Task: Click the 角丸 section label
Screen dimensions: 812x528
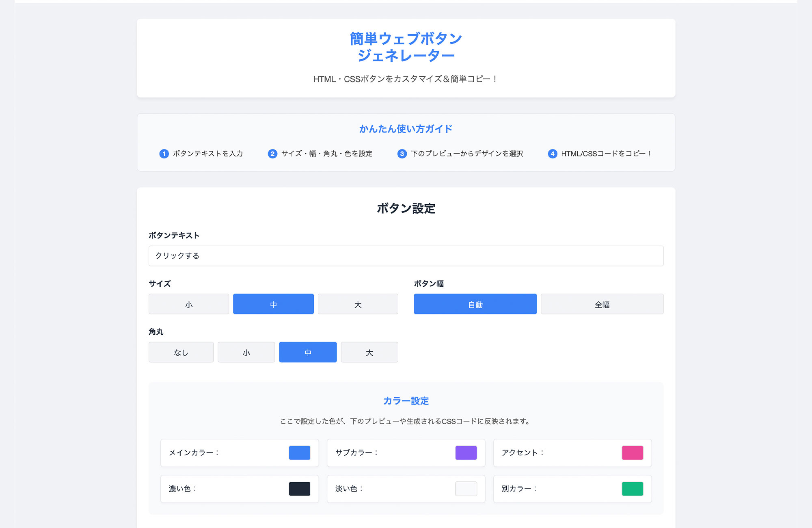Action: click(x=156, y=332)
